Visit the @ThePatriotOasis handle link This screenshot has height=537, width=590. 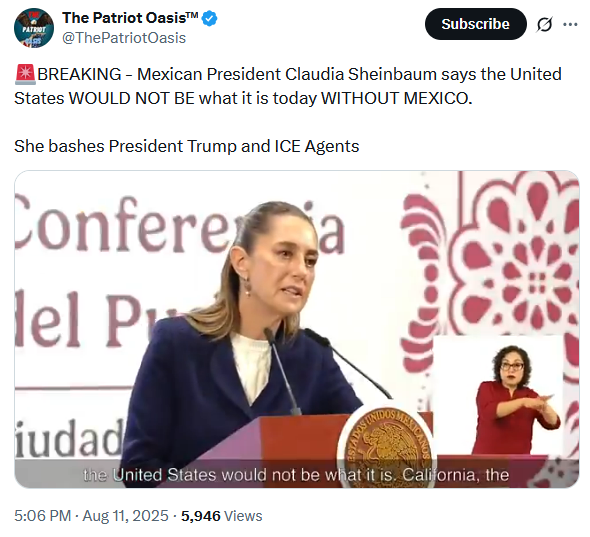pyautogui.click(x=124, y=38)
